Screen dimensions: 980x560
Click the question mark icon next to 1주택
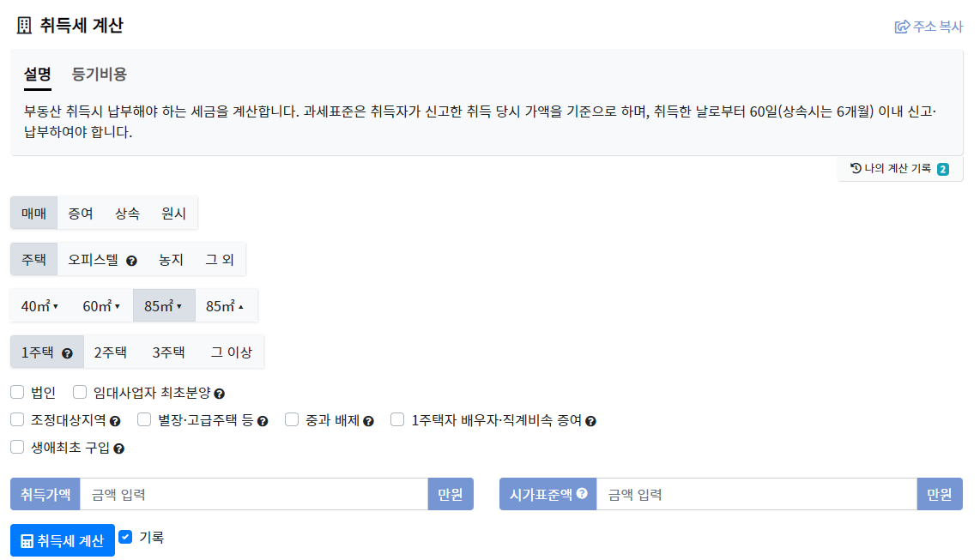point(67,353)
